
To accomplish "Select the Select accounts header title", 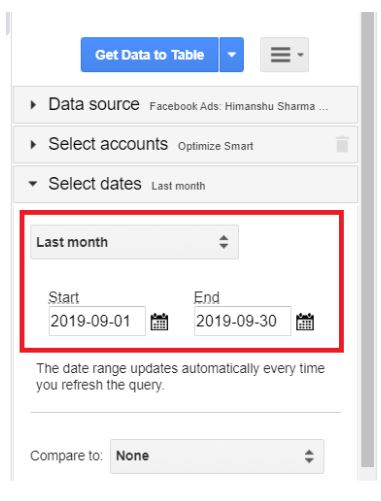I will click(108, 144).
